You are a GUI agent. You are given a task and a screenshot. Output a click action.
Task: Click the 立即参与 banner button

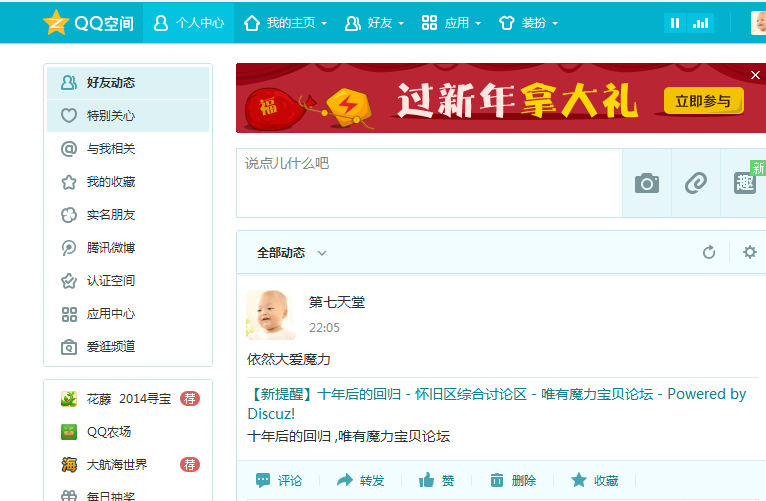(703, 101)
